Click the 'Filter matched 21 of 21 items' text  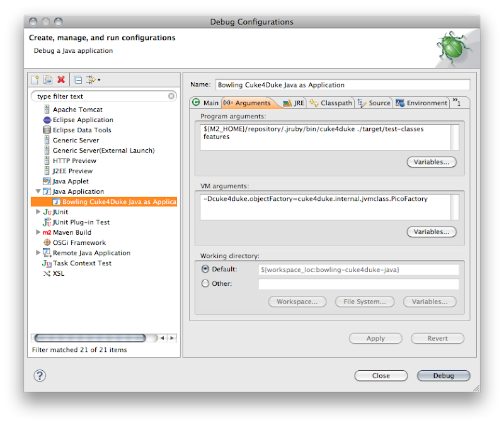tap(79, 349)
